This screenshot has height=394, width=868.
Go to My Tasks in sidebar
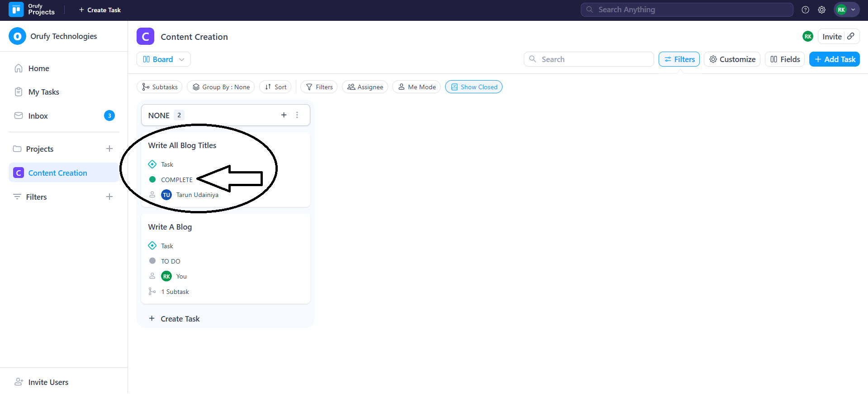(43, 92)
